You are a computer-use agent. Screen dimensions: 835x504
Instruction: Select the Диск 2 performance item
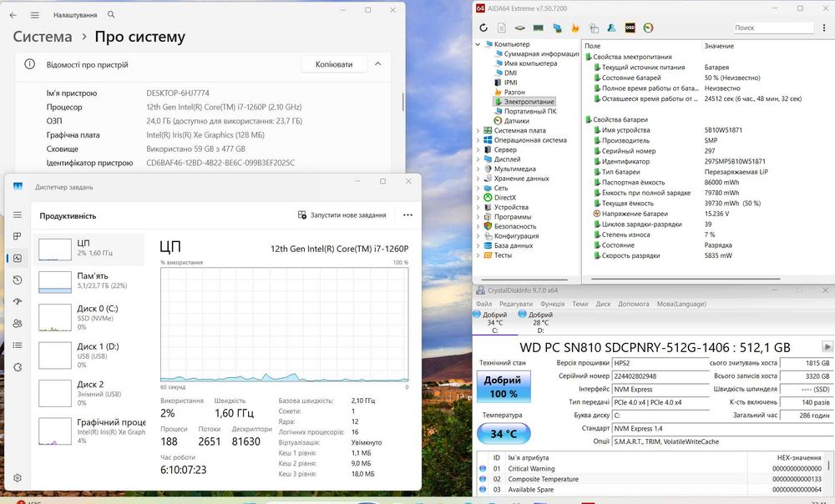[x=89, y=393]
